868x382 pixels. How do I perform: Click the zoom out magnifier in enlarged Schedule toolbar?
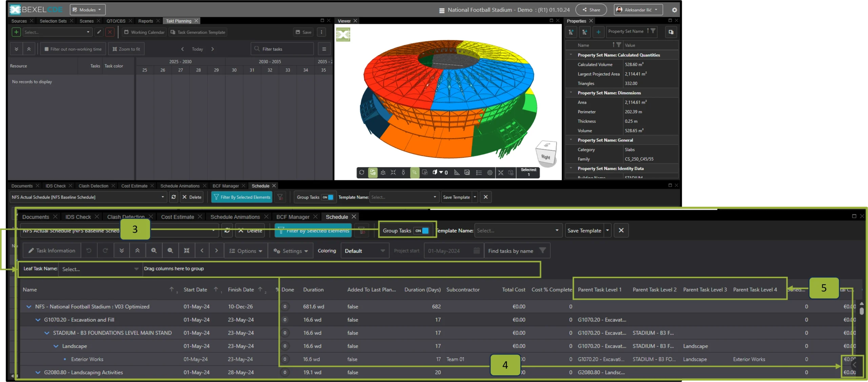(x=170, y=251)
